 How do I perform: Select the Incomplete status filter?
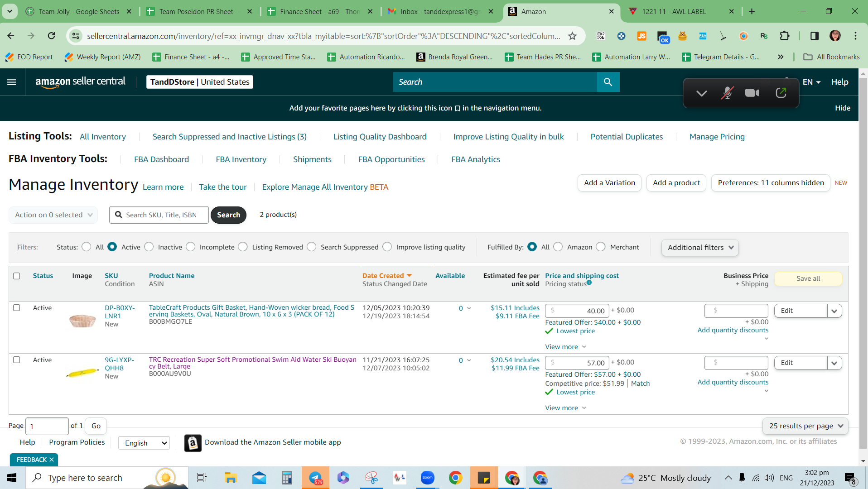click(191, 247)
